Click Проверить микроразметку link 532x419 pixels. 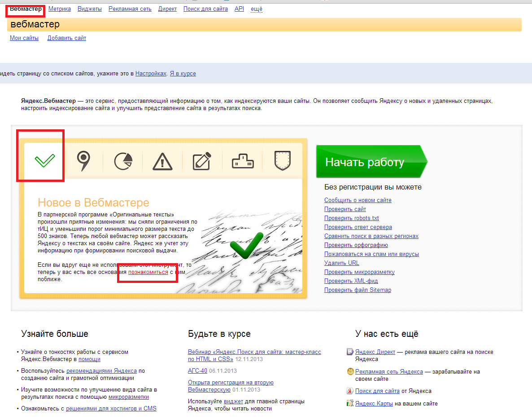tap(359, 272)
